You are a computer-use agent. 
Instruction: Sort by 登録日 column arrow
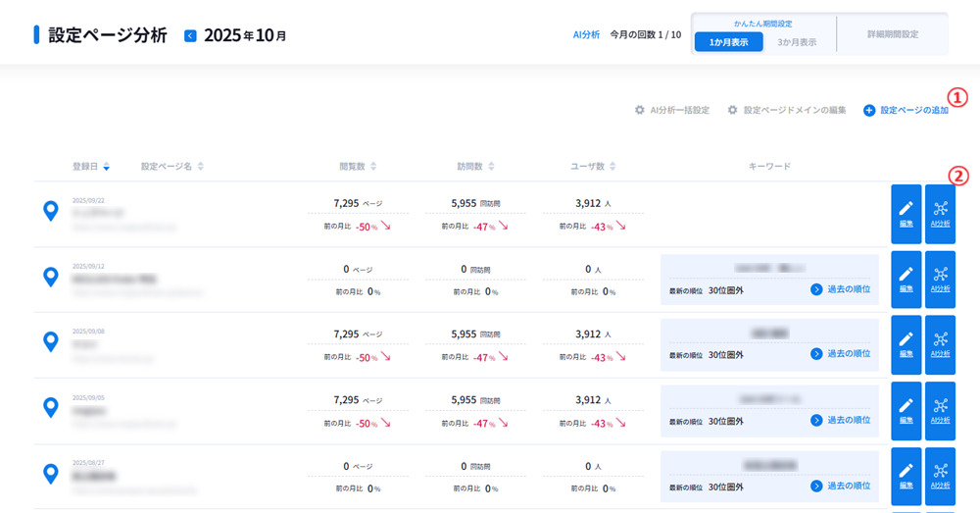coord(106,167)
